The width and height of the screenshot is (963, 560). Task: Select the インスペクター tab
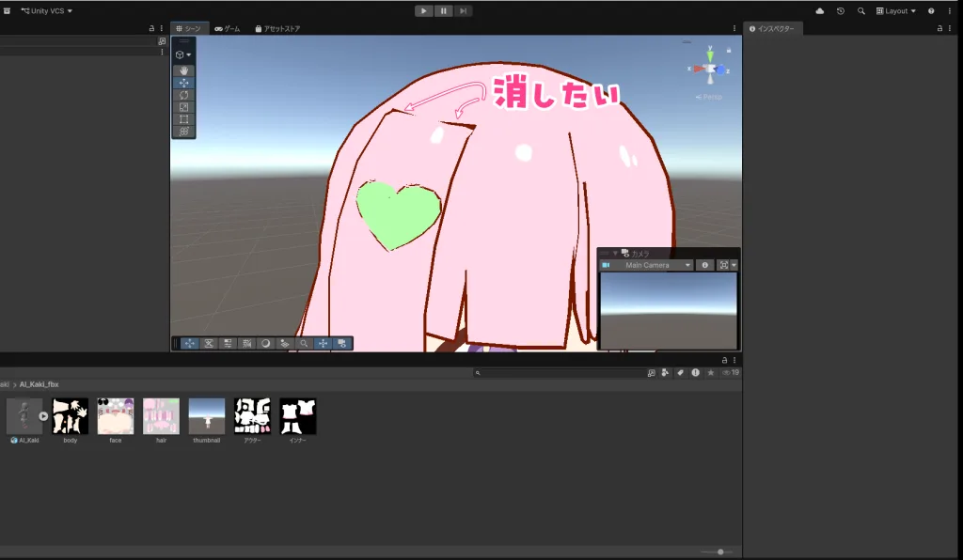pyautogui.click(x=772, y=29)
